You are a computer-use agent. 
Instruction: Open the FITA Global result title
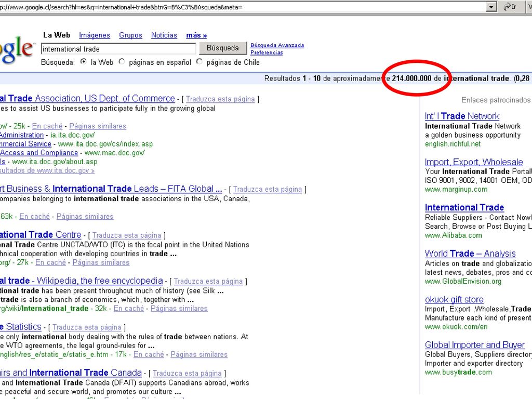coord(111,189)
